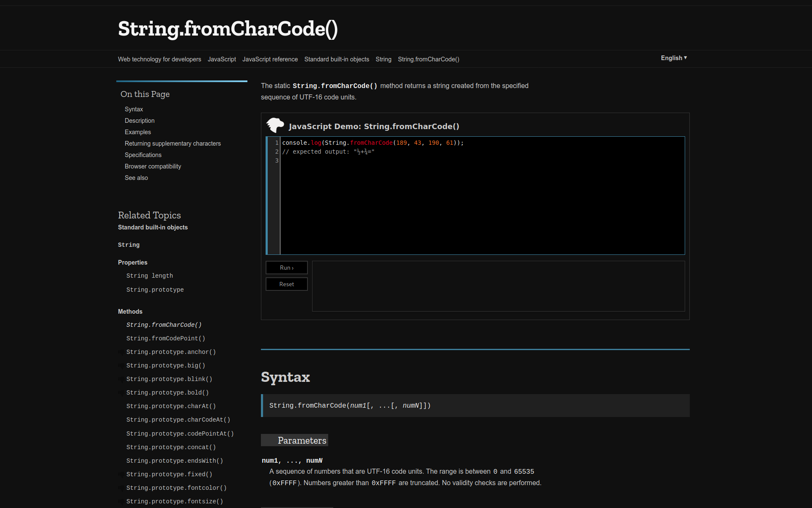
Task: Click the MDN dino logo icon
Action: (275, 125)
